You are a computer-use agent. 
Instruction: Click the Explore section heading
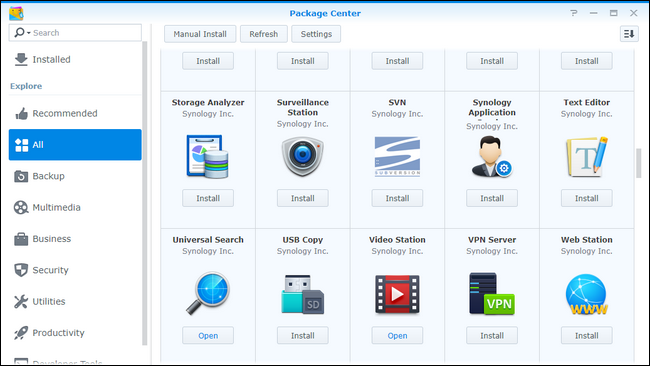tap(26, 86)
